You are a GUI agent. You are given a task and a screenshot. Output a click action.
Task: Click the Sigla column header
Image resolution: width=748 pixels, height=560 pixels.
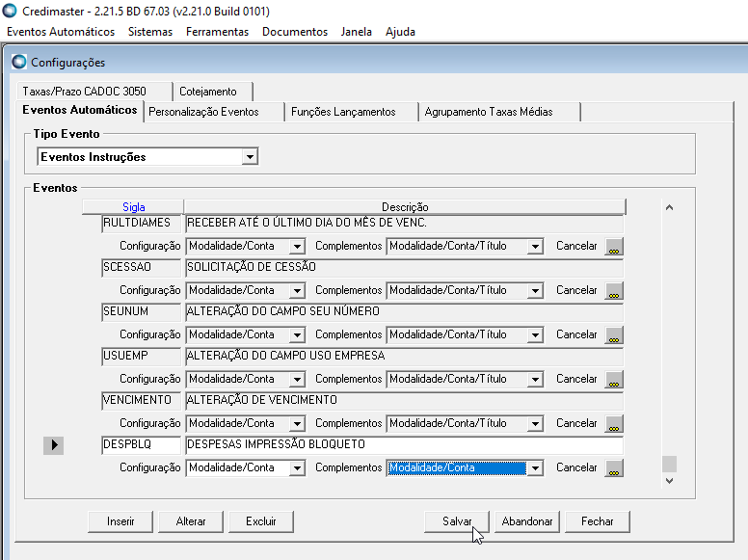click(x=133, y=207)
